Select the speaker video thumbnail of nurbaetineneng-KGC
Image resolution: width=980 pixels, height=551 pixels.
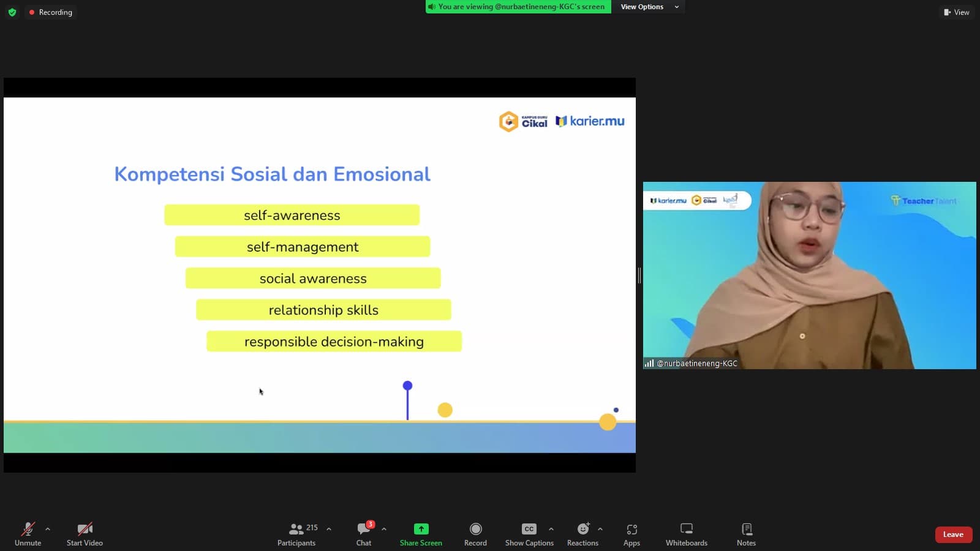click(809, 275)
